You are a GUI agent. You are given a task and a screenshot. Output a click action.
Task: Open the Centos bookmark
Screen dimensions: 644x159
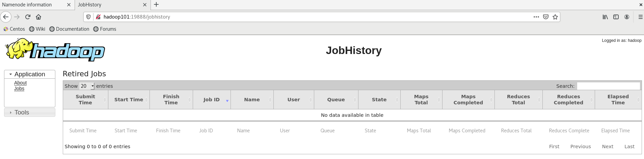coord(14,29)
